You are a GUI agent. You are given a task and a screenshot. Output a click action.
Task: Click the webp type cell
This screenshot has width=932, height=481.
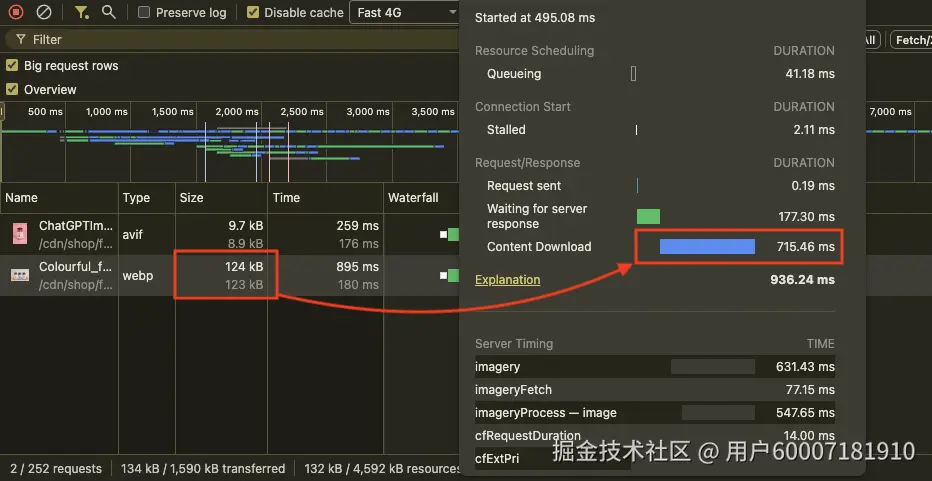tap(136, 276)
